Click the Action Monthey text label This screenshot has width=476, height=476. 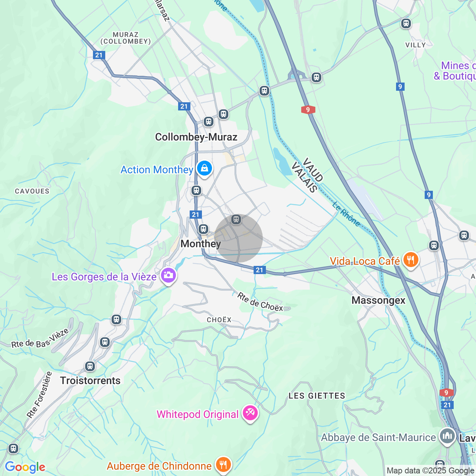click(157, 170)
